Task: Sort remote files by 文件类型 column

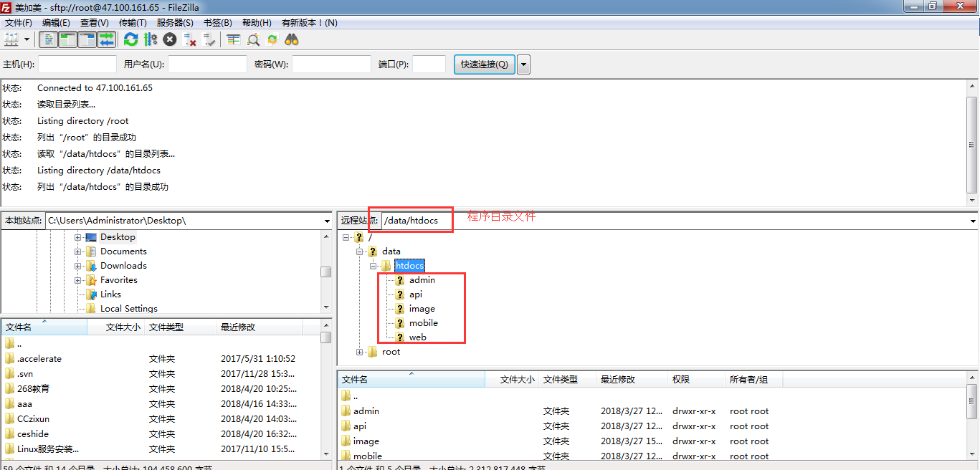Action: click(x=567, y=380)
